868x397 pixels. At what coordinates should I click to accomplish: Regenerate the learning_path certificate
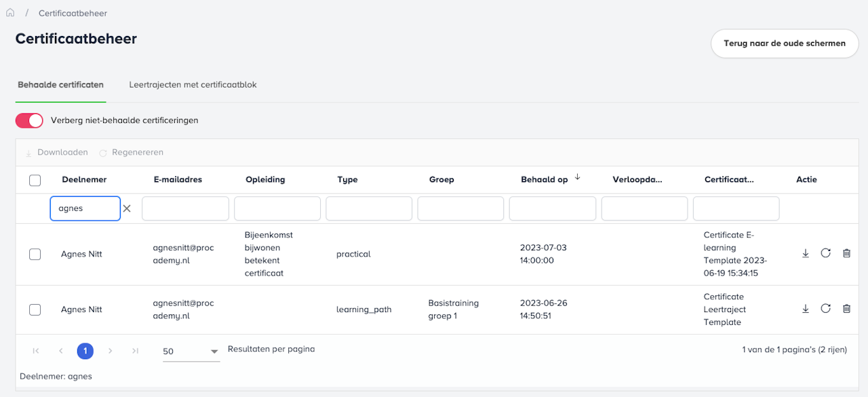pos(825,309)
